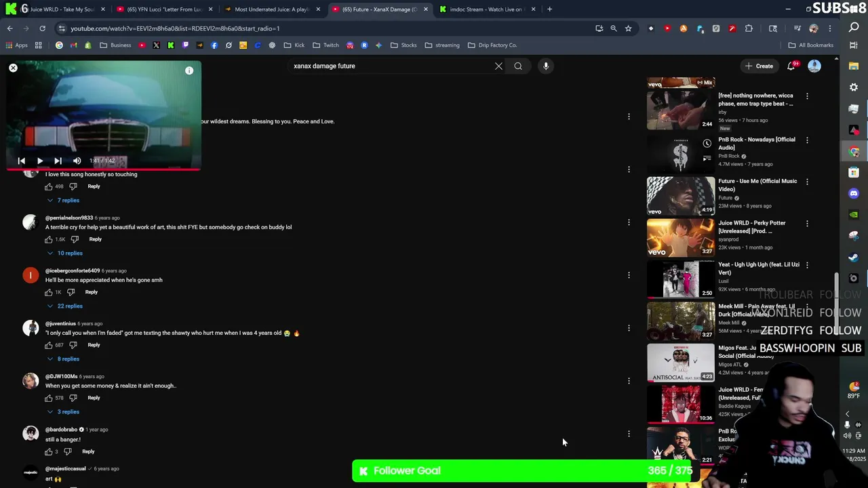
Task: Open options menu for perrialnelson9833 comment
Action: coord(629,222)
